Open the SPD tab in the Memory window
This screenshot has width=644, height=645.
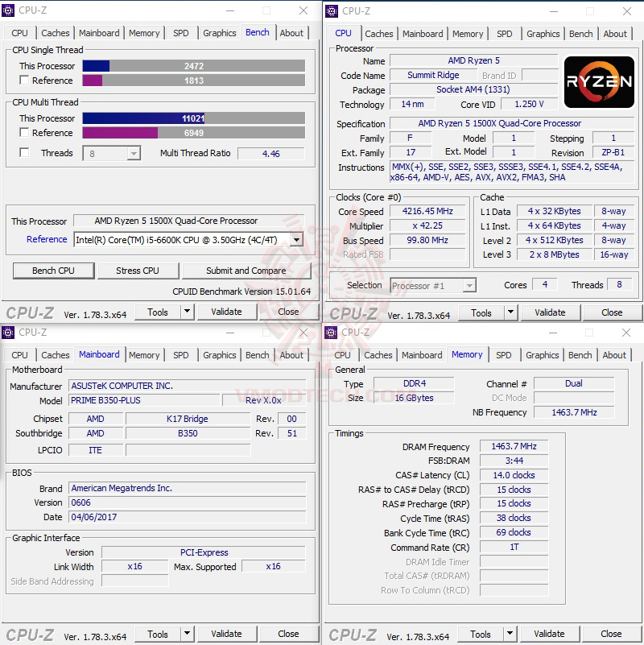(504, 354)
